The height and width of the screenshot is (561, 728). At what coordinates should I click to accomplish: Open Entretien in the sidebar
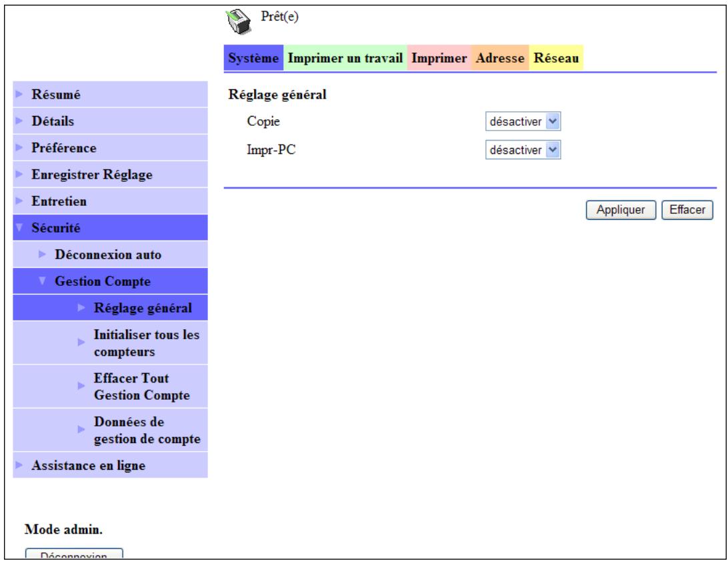(110, 201)
